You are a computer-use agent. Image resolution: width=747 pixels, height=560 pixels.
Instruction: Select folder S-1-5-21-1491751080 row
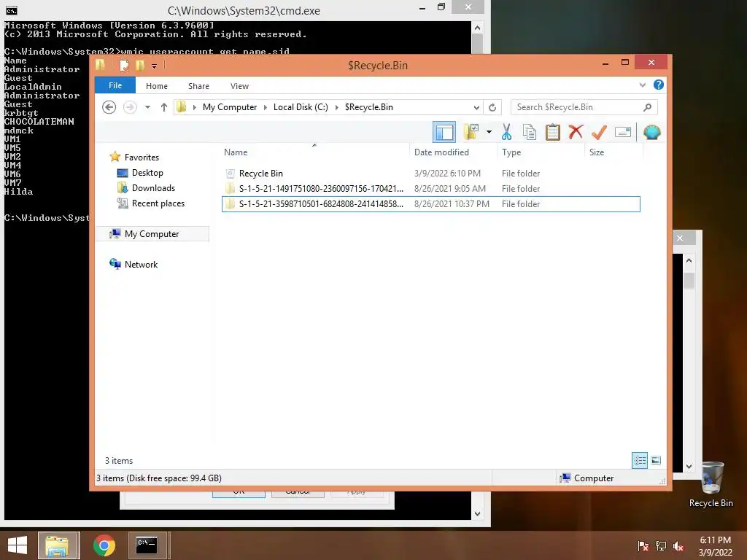[x=430, y=189]
